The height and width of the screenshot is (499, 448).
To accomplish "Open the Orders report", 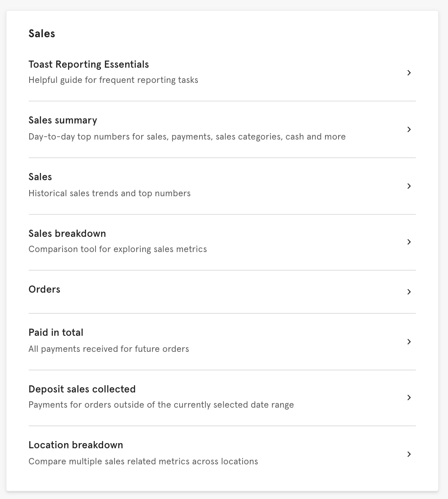I will click(44, 289).
